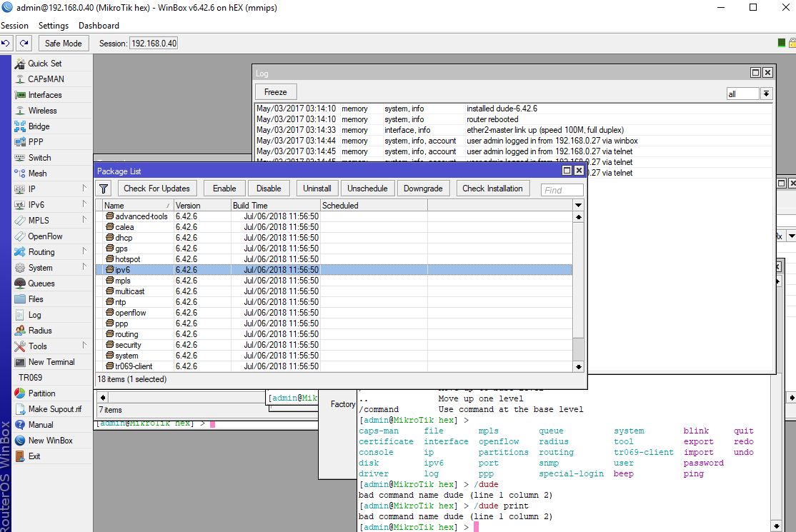Click the Check For Updates button
The image size is (796, 532).
[x=156, y=189]
